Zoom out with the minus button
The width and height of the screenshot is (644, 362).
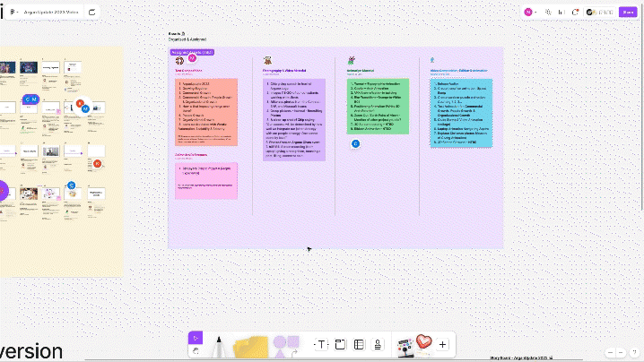click(x=611, y=352)
